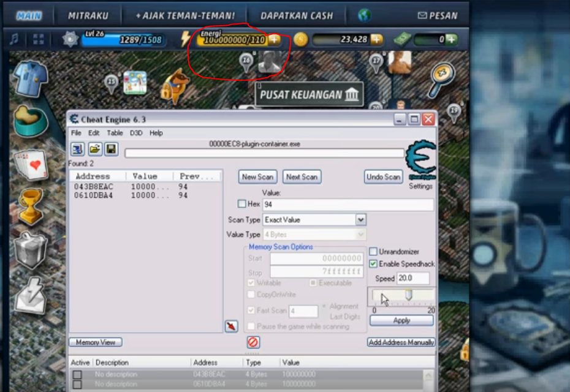Click the speedhack speed slider thumb
This screenshot has height=392, width=570.
tap(409, 295)
